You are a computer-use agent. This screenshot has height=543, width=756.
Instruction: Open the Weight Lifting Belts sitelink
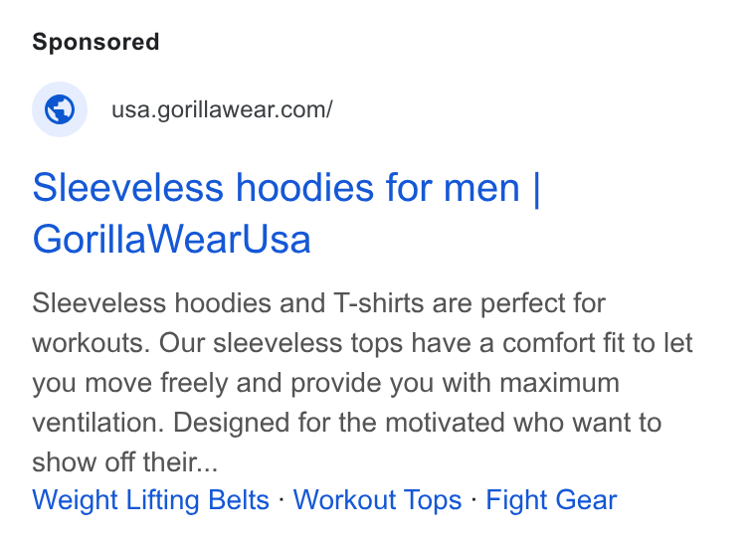click(x=150, y=499)
